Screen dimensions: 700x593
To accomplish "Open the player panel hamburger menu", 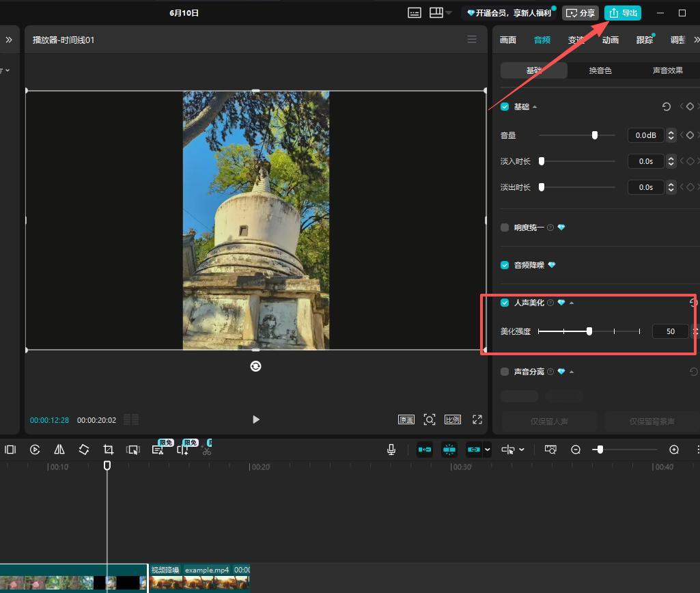I will (472, 40).
